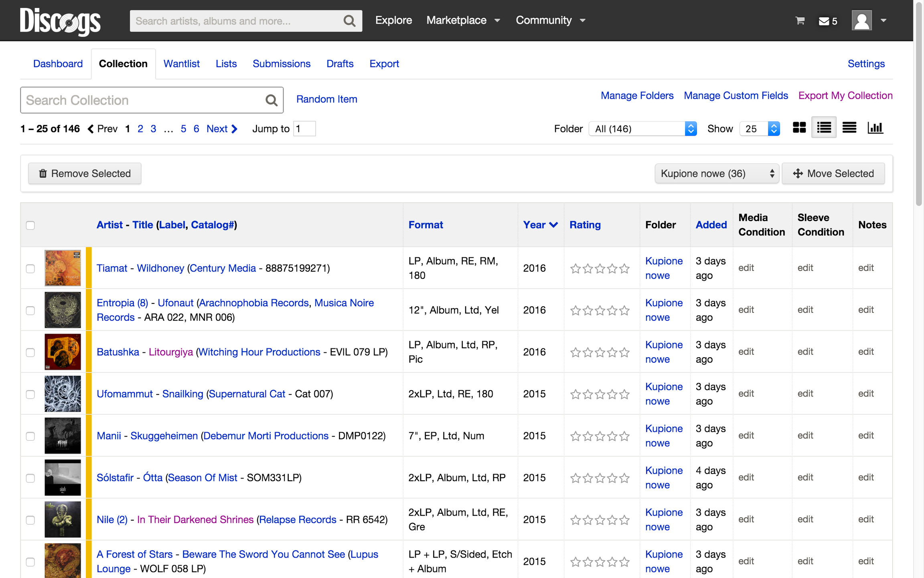Open the messages envelope icon
This screenshot has width=924, height=578.
click(824, 21)
